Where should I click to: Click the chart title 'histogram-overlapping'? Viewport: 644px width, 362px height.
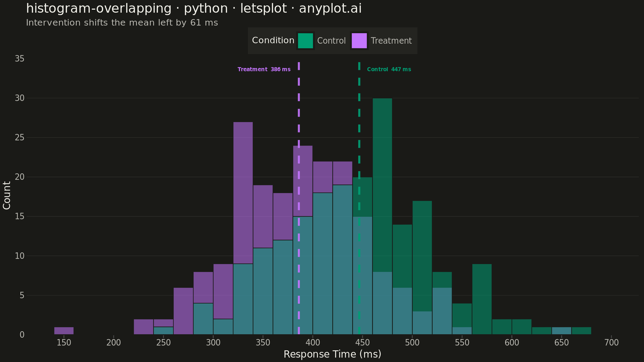pos(99,8)
